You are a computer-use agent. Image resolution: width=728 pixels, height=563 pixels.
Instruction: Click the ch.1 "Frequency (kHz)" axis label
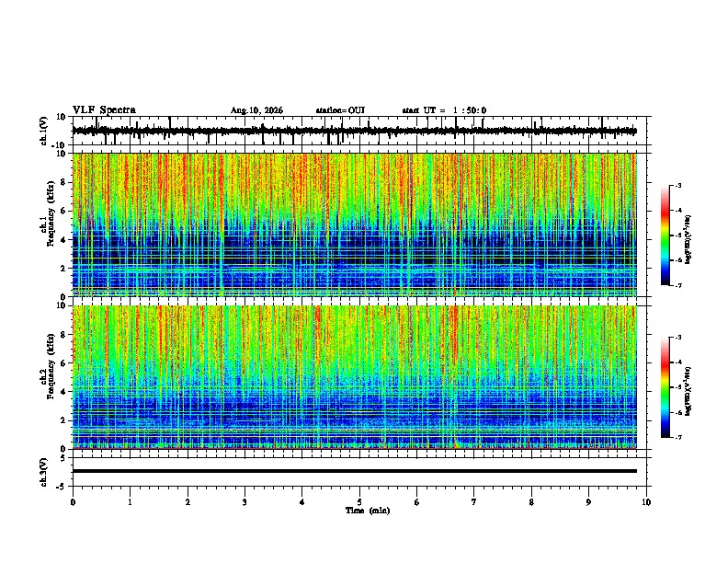click(51, 213)
